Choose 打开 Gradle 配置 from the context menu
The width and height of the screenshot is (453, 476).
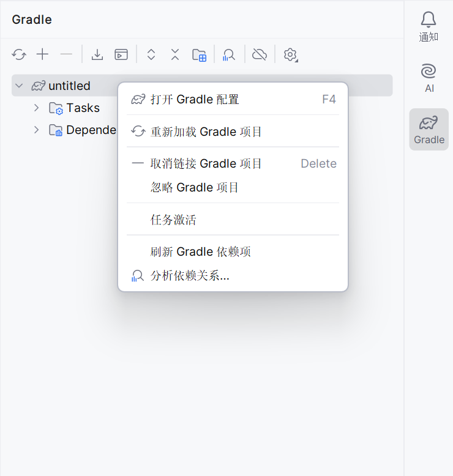[233, 100]
